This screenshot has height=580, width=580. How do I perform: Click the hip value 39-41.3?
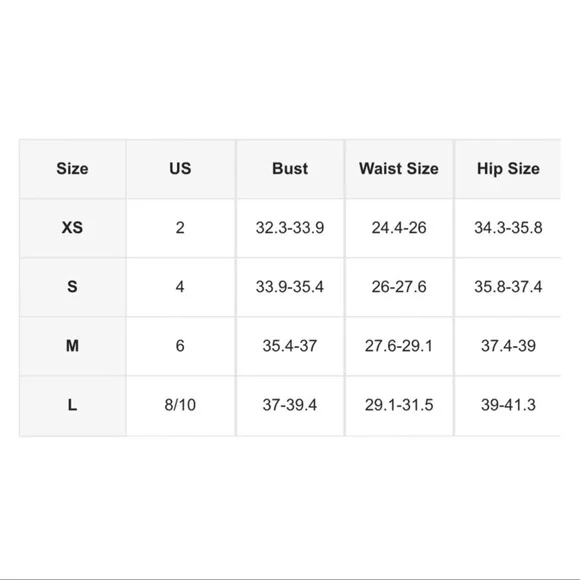[x=508, y=405]
